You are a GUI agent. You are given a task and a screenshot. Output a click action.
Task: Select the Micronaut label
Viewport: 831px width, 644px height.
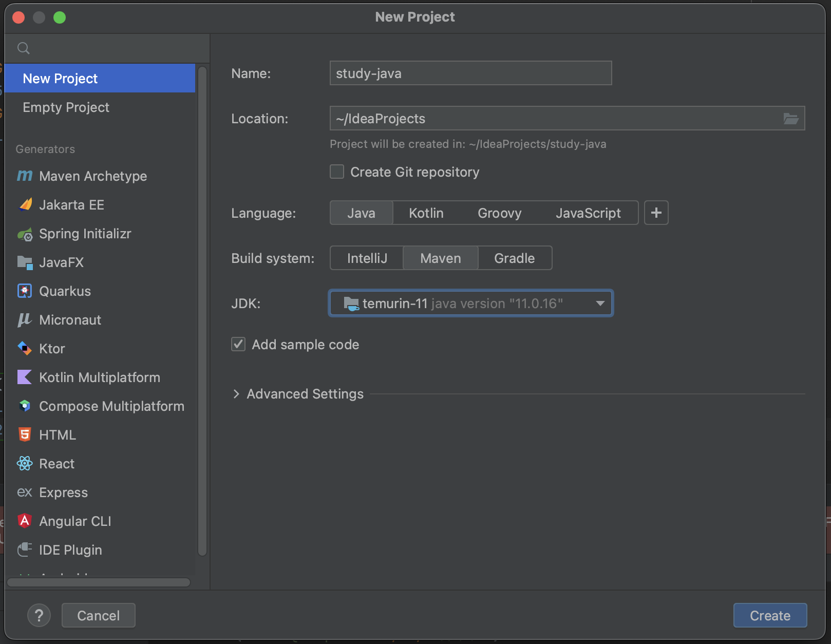[x=70, y=320]
